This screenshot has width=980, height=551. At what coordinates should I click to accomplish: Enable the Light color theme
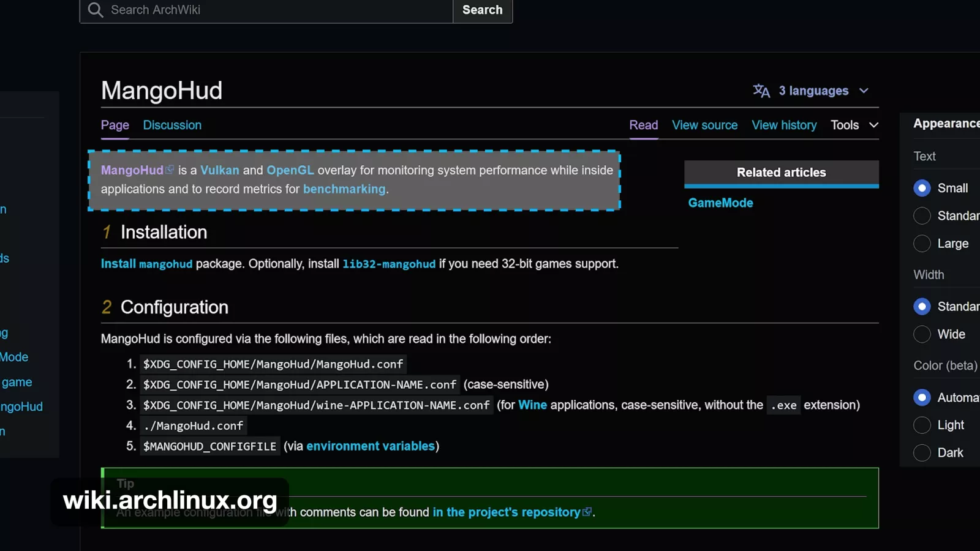(922, 425)
